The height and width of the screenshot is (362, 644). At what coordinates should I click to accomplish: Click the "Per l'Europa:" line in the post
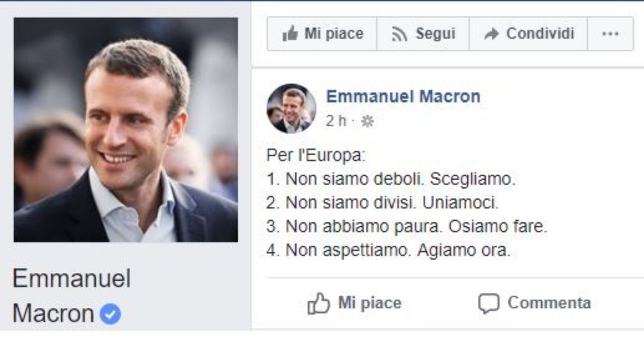(x=316, y=155)
